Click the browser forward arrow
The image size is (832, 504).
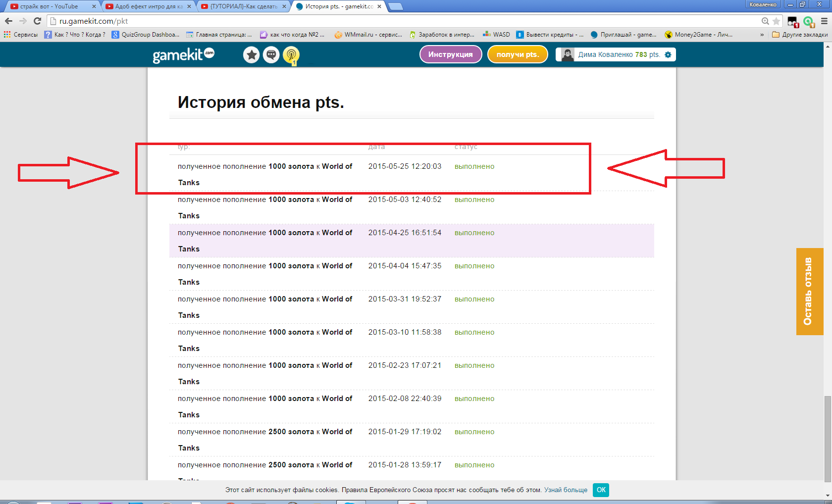(x=23, y=21)
